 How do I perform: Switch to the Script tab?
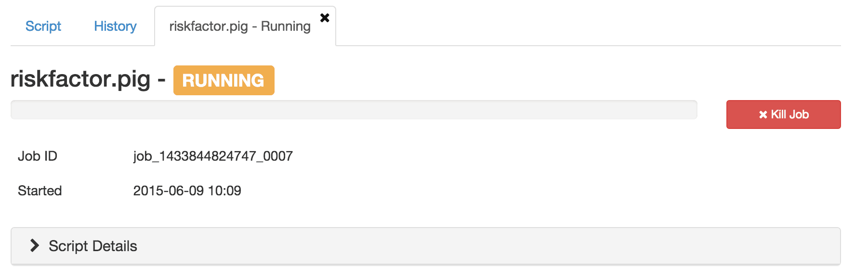pos(43,26)
